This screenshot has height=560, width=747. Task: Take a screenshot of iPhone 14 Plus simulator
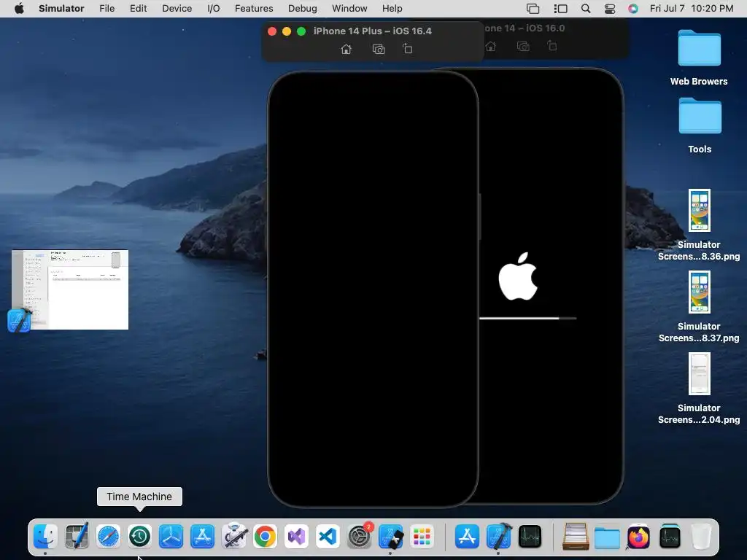tap(379, 49)
